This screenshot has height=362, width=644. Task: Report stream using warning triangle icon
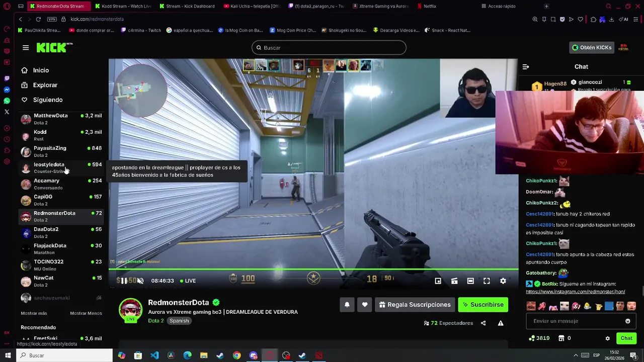click(501, 323)
